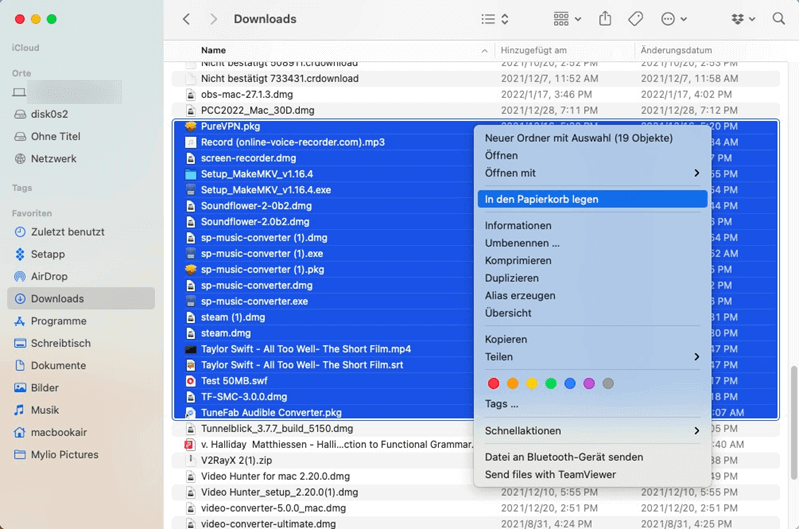Select Taylor Swift short film .mp4 icon
This screenshot has height=529, width=799.
(191, 350)
